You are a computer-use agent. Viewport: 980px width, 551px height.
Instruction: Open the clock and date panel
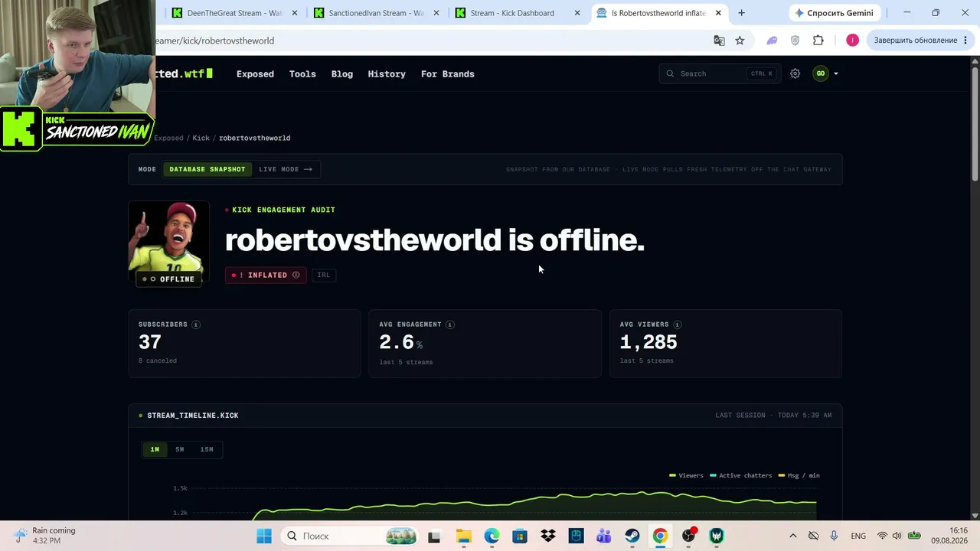pos(949,536)
